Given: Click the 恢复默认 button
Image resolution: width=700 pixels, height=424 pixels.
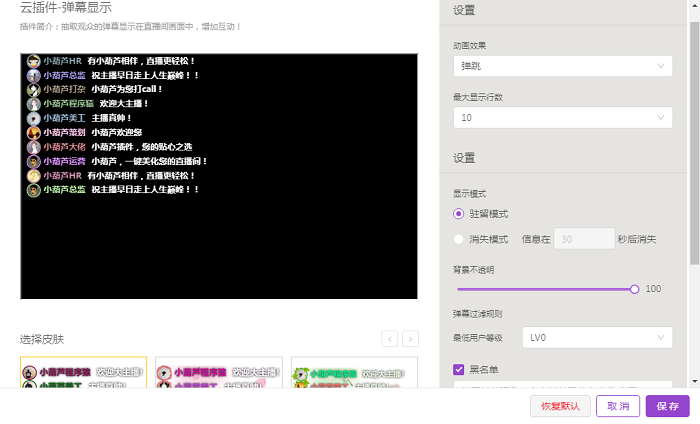Looking at the screenshot, I should click(560, 406).
